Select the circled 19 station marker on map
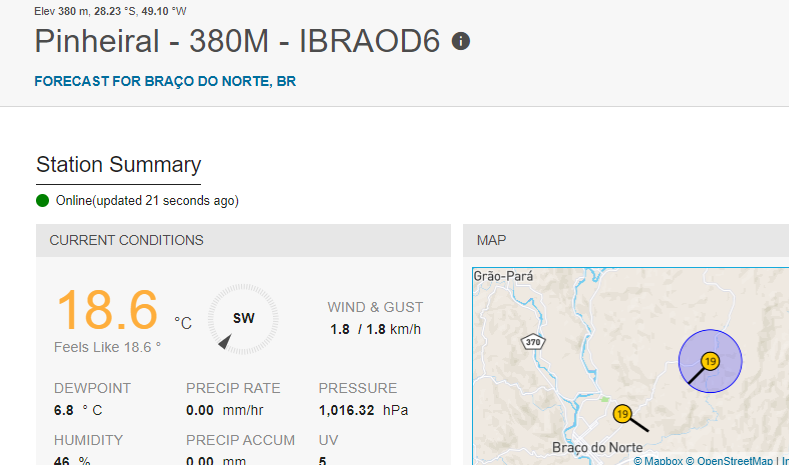Image resolution: width=789 pixels, height=465 pixels. (x=710, y=361)
